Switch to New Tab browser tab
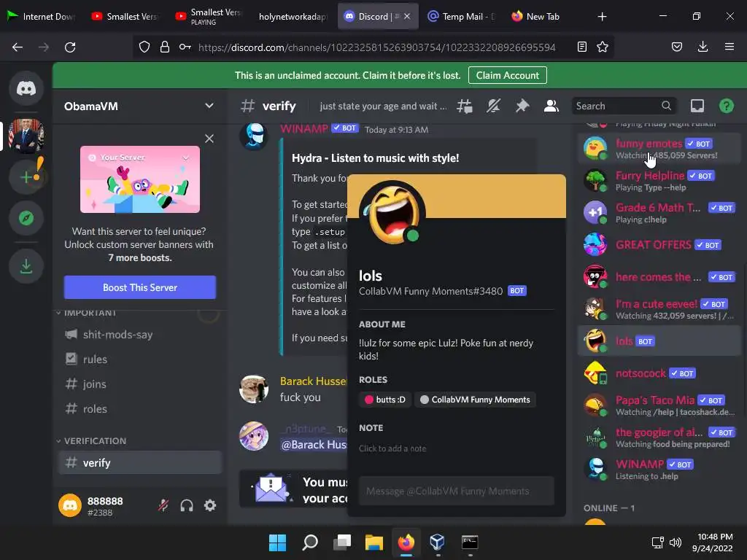Screen dimensions: 747x560 (x=545, y=16)
